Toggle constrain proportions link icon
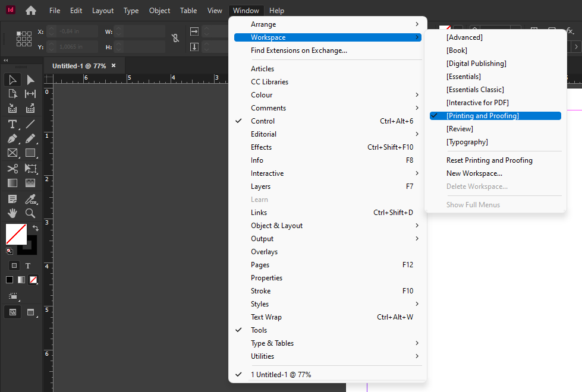582x392 pixels. pyautogui.click(x=175, y=38)
